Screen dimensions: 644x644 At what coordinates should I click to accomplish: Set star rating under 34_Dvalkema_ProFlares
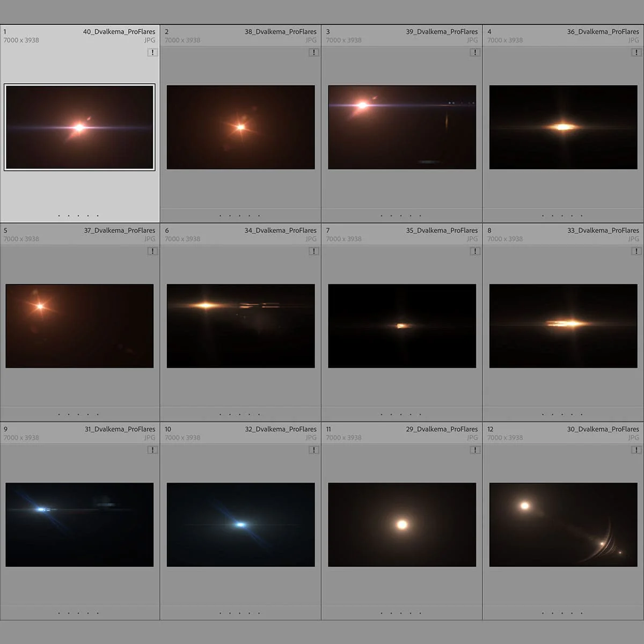[x=239, y=414]
